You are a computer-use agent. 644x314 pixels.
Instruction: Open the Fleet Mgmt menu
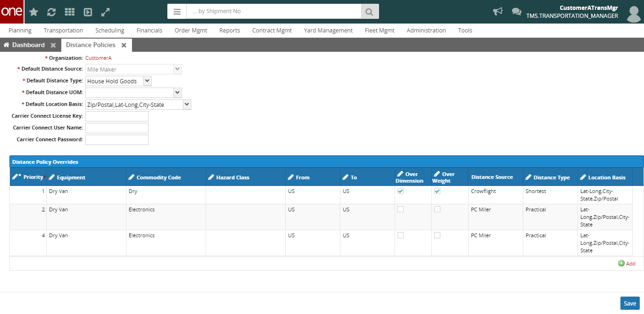point(380,30)
